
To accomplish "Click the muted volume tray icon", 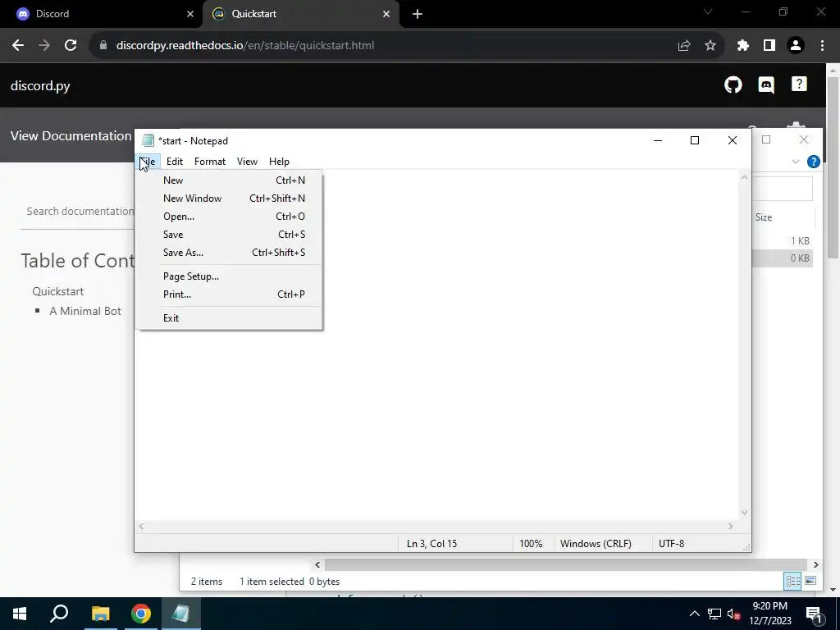I will 734,614.
